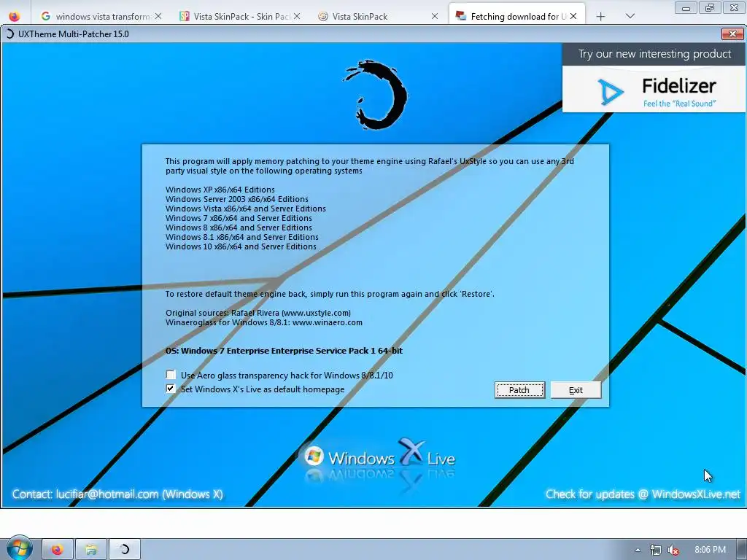
Task: Open File Explorer from the taskbar
Action: coord(91,550)
